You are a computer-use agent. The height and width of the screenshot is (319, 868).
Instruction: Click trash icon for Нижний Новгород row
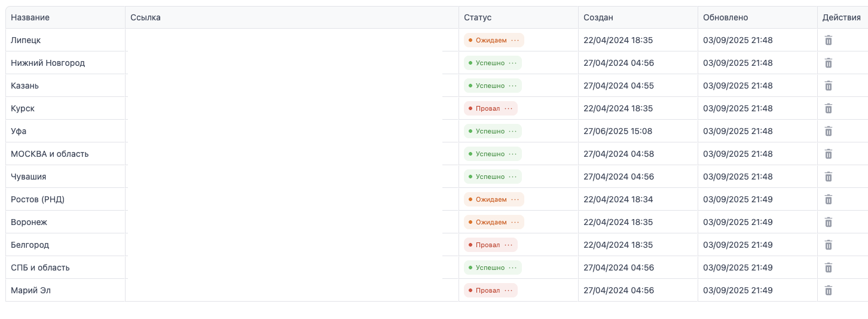pyautogui.click(x=829, y=63)
